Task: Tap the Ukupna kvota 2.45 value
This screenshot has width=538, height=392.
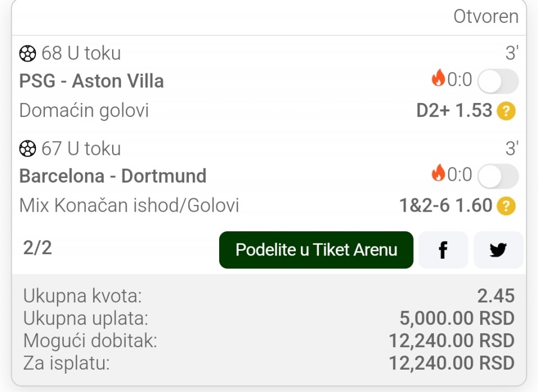Action: pos(496,296)
